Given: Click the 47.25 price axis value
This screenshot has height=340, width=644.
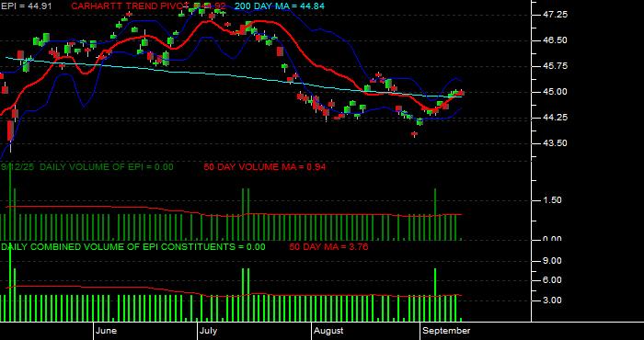Looking at the screenshot, I should pos(556,15).
